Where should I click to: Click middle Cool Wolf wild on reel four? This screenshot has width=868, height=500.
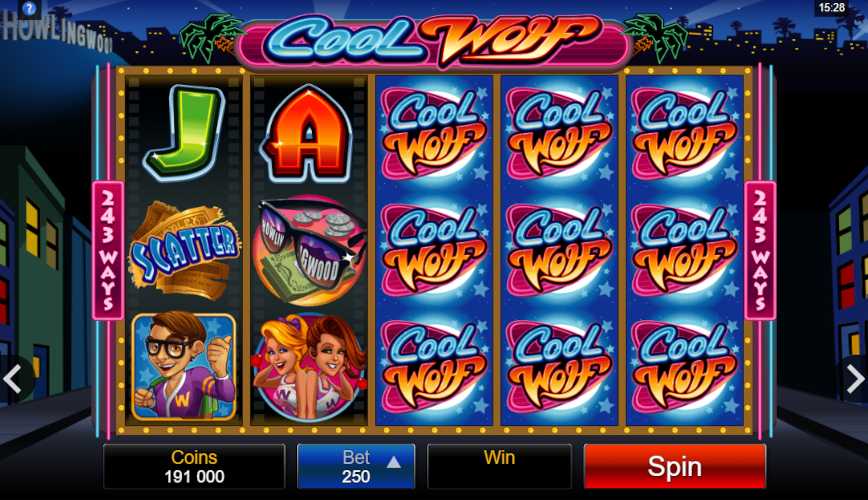click(559, 250)
